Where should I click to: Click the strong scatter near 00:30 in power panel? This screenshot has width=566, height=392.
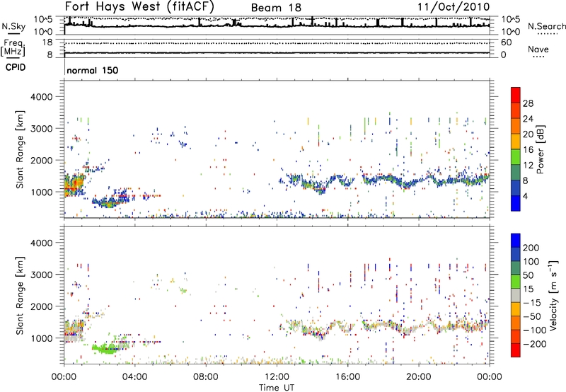tap(74, 185)
